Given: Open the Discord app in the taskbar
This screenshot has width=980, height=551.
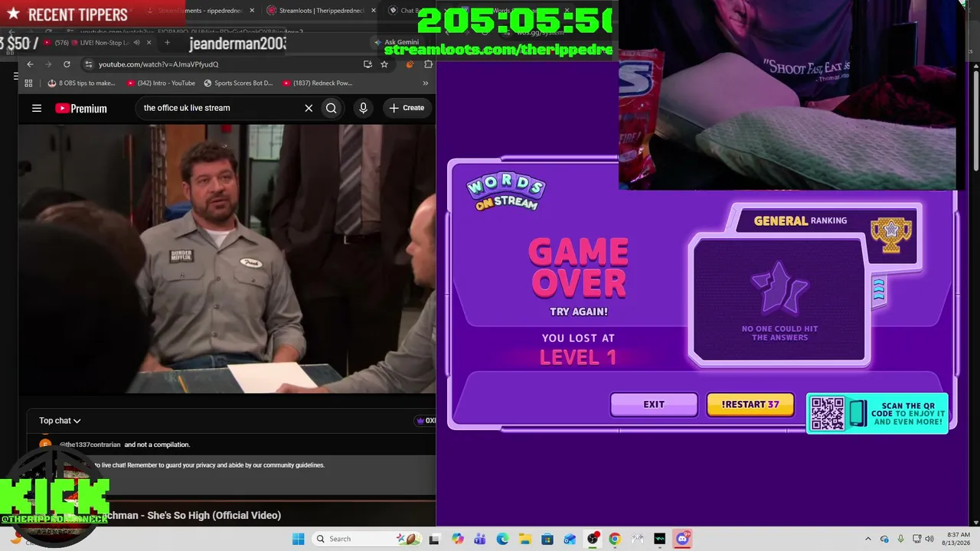Looking at the screenshot, I should (682, 539).
